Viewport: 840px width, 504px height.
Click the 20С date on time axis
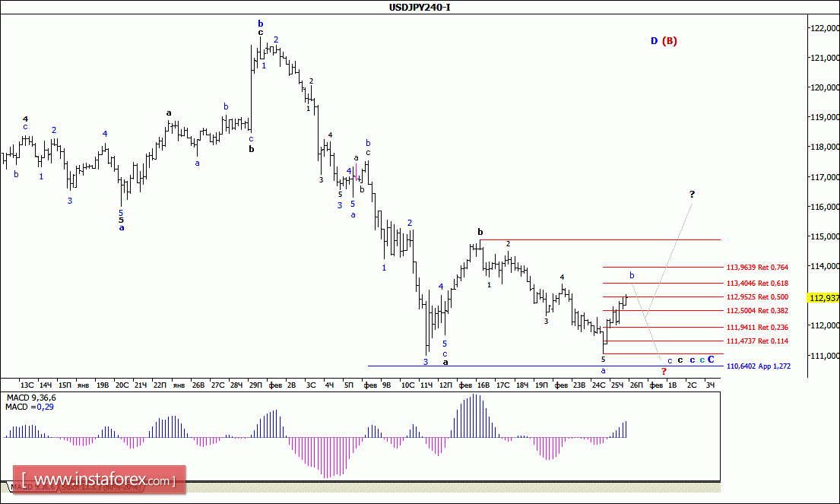(x=122, y=385)
